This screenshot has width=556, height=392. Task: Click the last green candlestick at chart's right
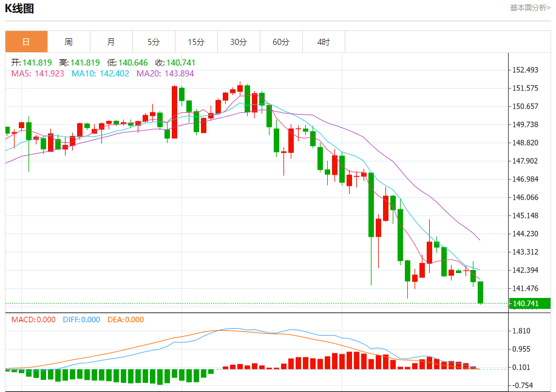pos(481,292)
